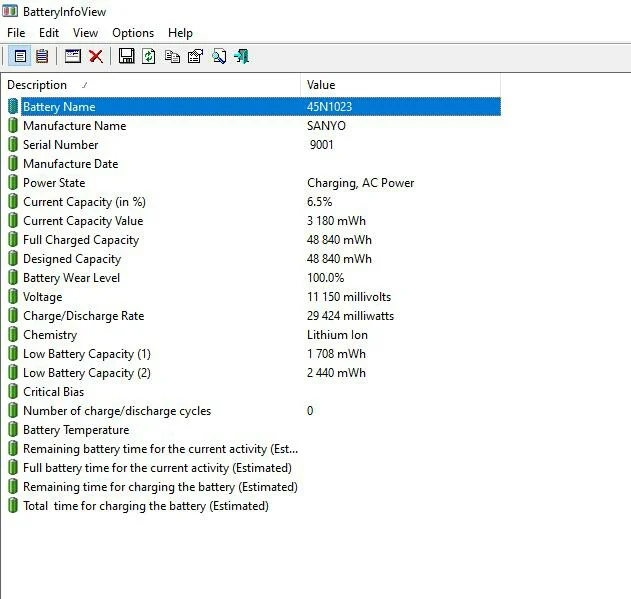Click the 45N1023 battery name value
The width and height of the screenshot is (631, 599).
pyautogui.click(x=329, y=107)
